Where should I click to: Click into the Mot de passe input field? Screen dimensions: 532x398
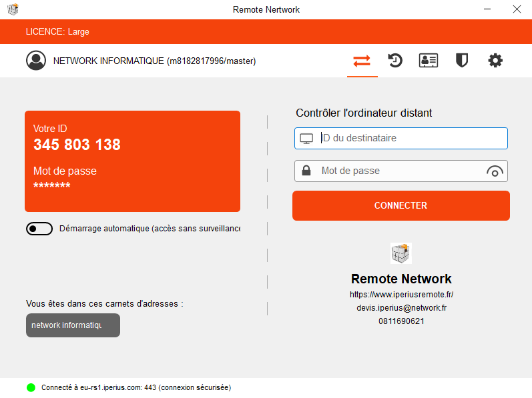(401, 171)
